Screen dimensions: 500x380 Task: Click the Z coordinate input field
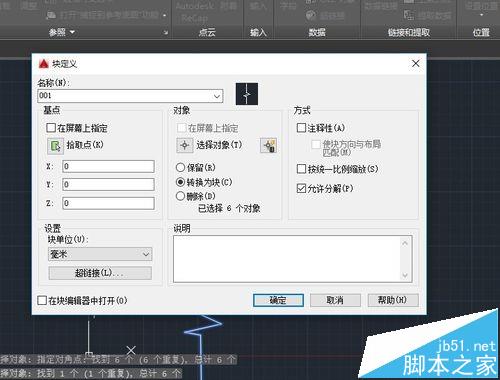tap(108, 203)
